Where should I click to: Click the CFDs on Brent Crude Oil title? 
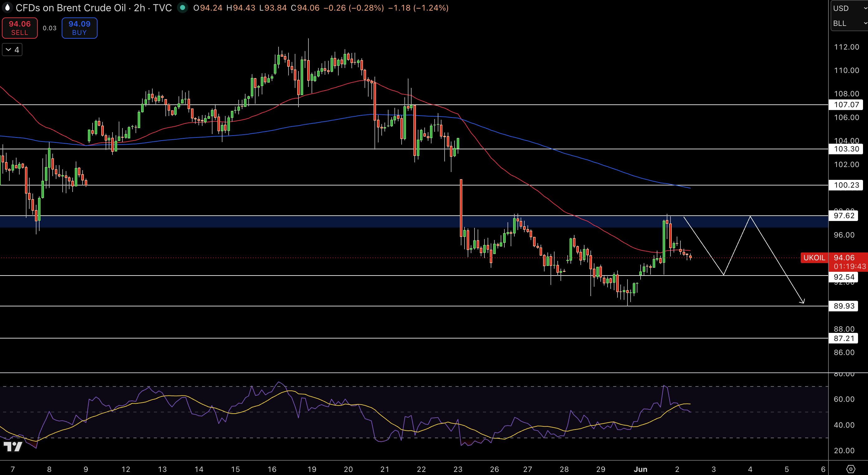click(70, 8)
